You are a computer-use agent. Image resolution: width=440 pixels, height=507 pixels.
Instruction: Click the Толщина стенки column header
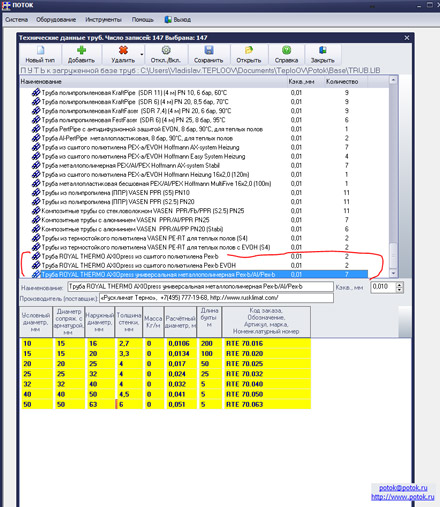[129, 322]
